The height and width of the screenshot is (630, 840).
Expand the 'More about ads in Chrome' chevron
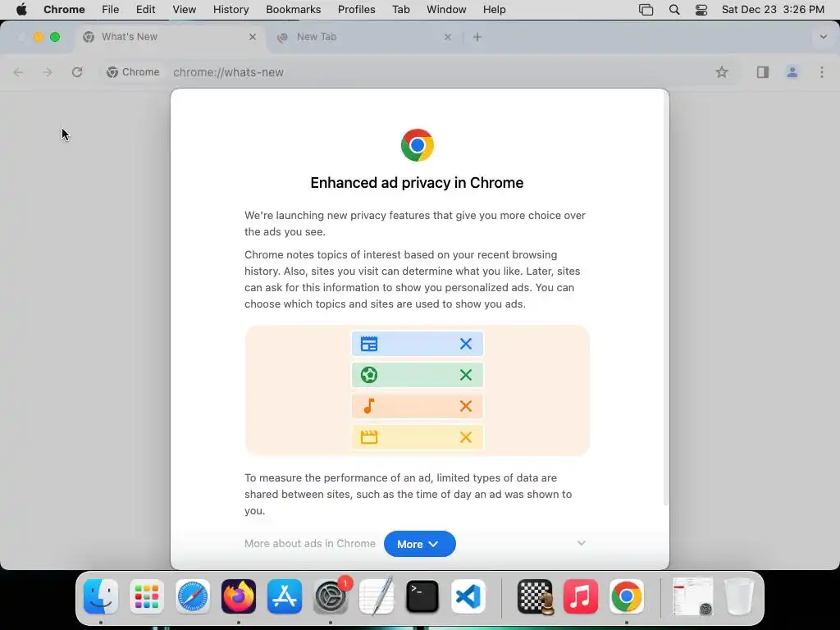click(x=582, y=543)
